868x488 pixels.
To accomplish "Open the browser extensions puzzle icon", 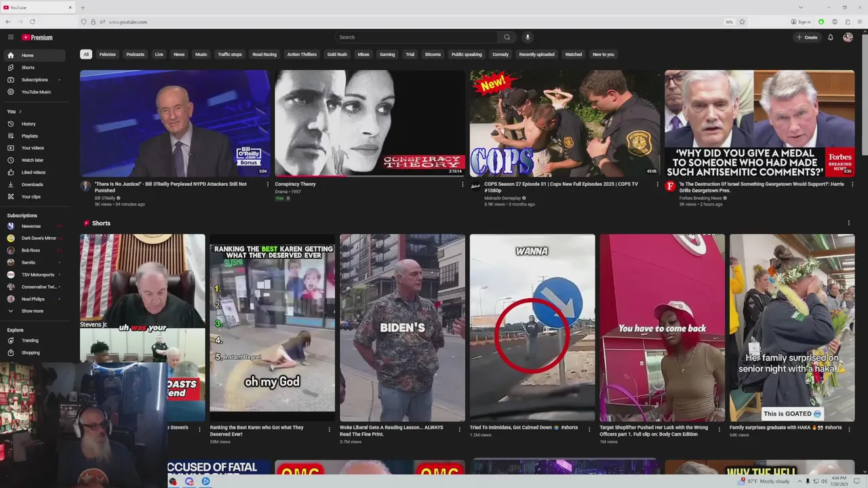I will pyautogui.click(x=848, y=22).
